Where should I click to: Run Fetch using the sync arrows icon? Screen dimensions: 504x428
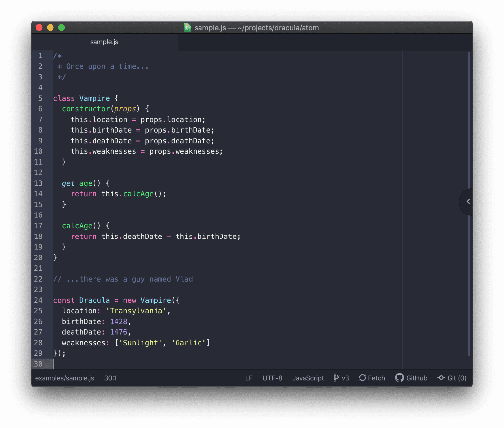(363, 378)
